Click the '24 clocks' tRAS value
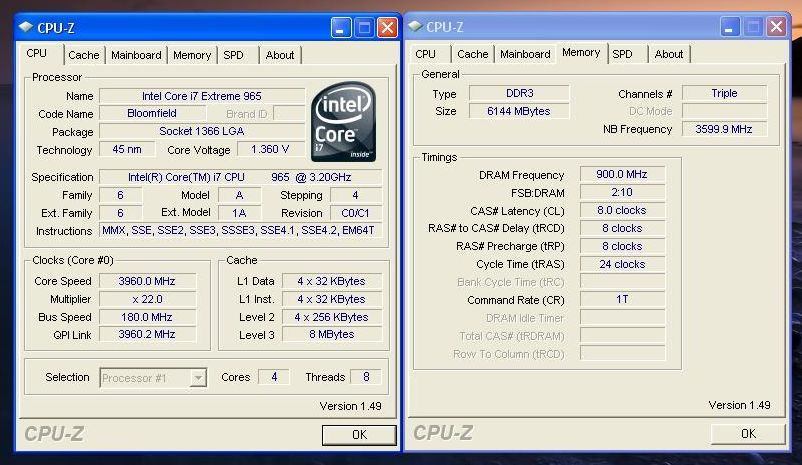This screenshot has width=802, height=465. pyautogui.click(x=622, y=264)
